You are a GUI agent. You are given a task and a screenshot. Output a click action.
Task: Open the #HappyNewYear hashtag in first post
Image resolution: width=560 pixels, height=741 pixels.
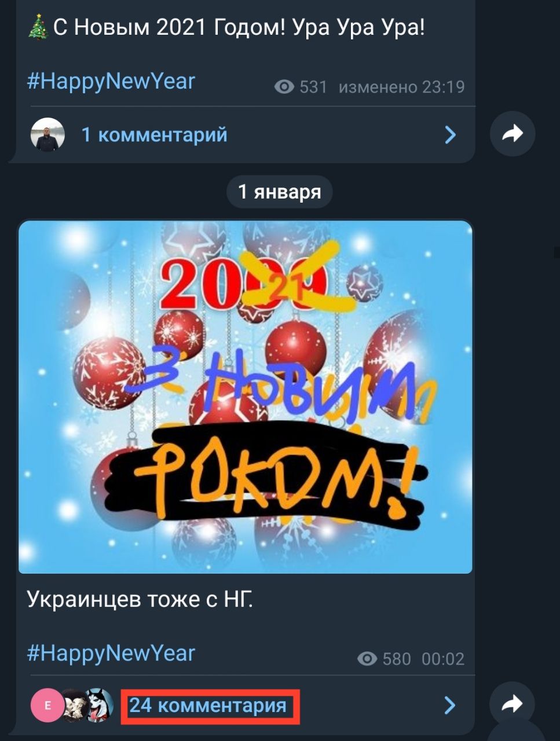[111, 81]
